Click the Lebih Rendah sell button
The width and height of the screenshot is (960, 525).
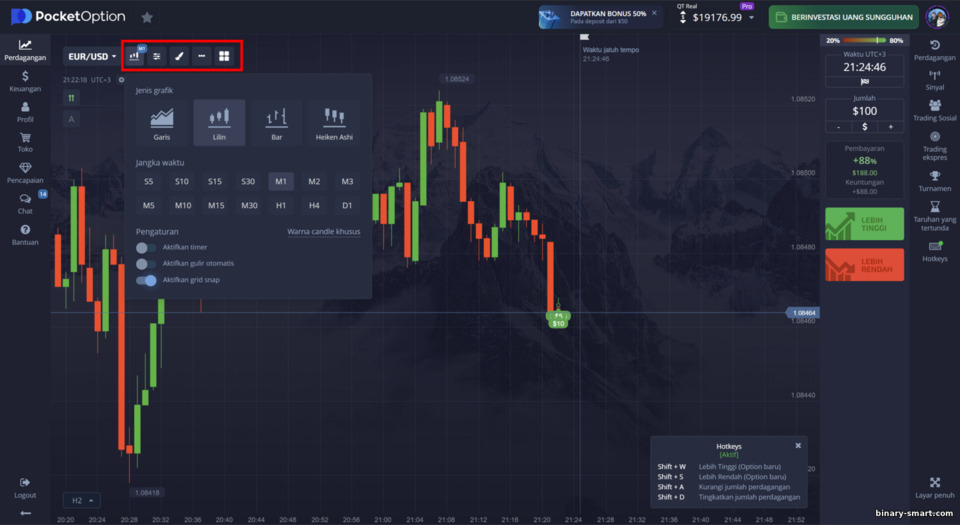click(x=864, y=265)
